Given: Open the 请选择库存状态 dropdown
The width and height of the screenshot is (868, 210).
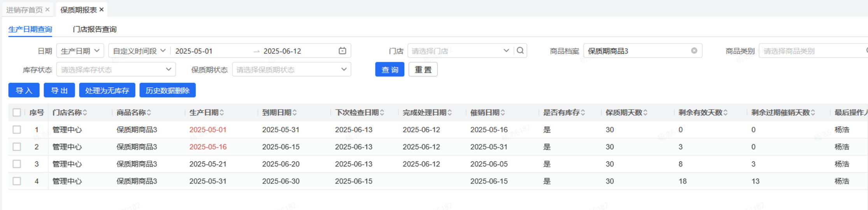Looking at the screenshot, I should point(116,69).
